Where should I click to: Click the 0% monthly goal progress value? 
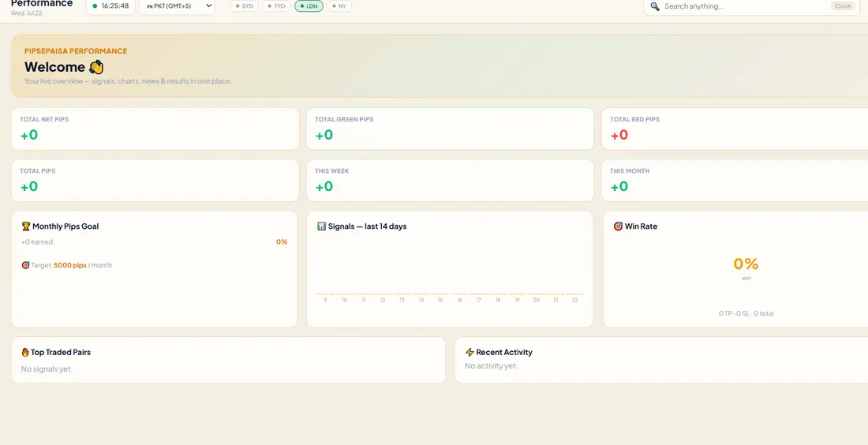[282, 242]
